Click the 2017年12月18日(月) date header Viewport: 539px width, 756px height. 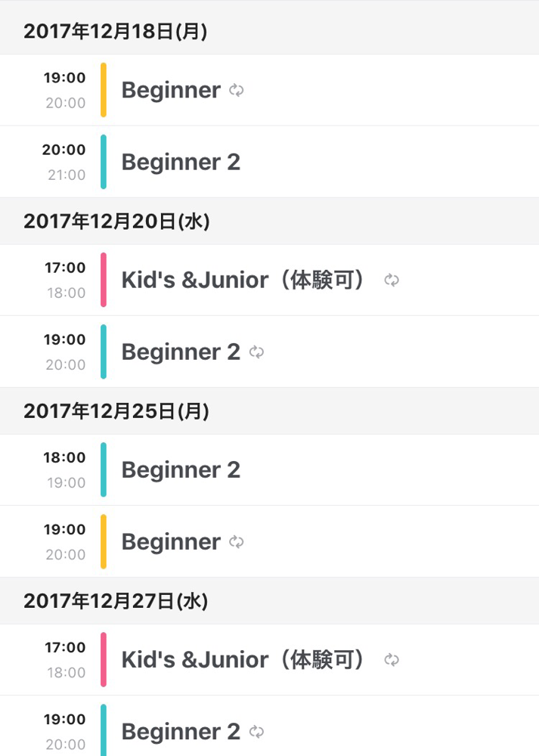pyautogui.click(x=269, y=31)
